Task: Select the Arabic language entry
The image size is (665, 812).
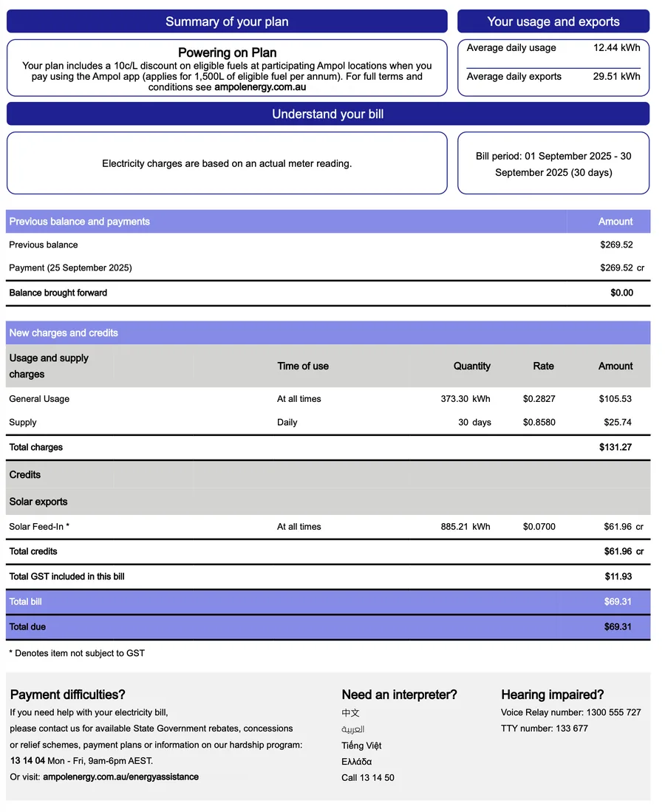Action: [x=352, y=729]
